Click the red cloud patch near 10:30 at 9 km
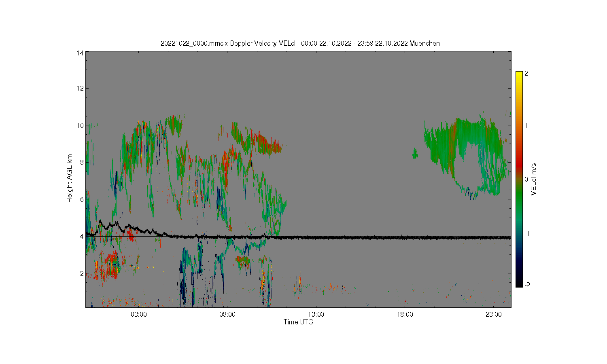607x364 pixels. tap(269, 146)
